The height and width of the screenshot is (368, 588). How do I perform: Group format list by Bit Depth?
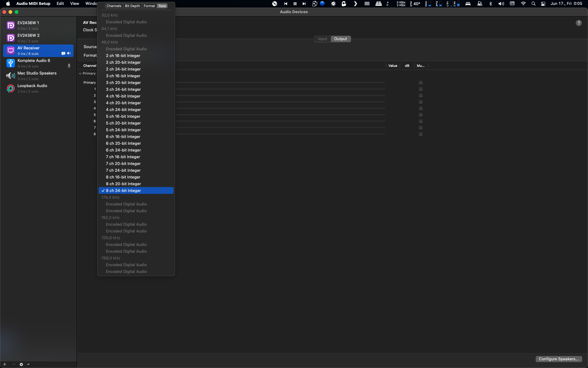(132, 6)
